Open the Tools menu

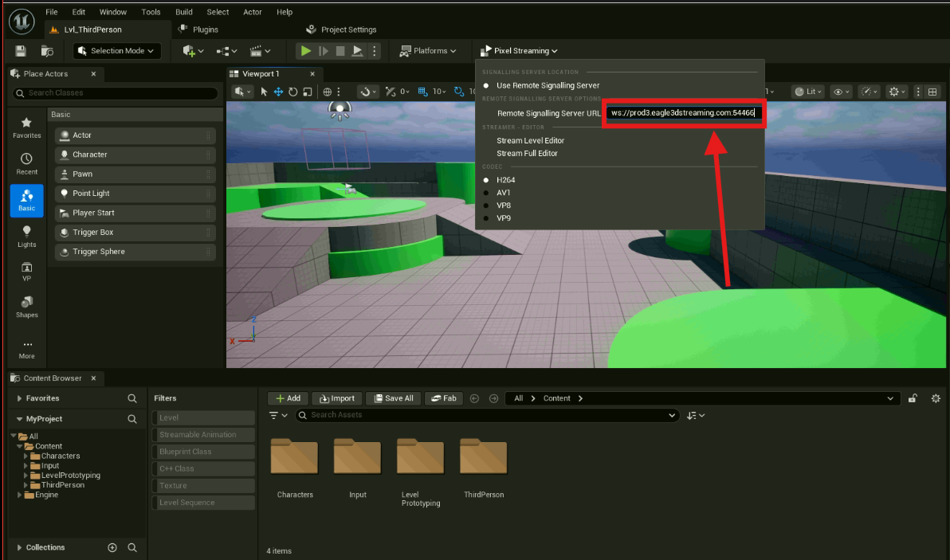[x=151, y=12]
